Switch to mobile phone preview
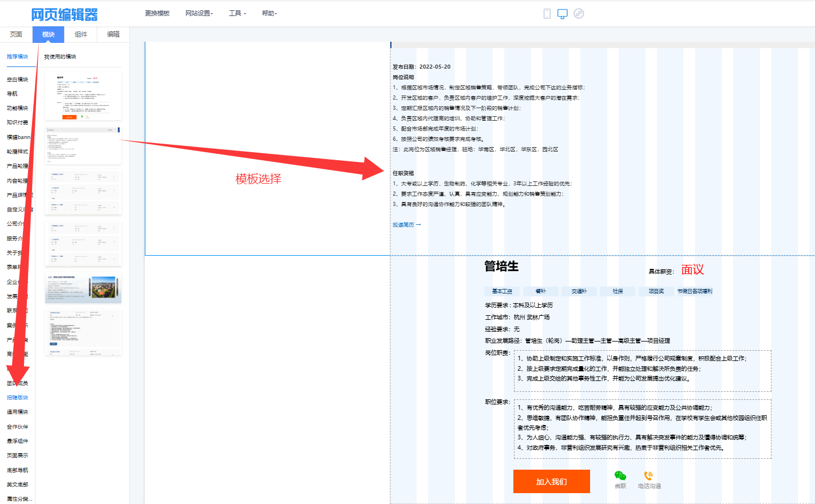 [547, 14]
